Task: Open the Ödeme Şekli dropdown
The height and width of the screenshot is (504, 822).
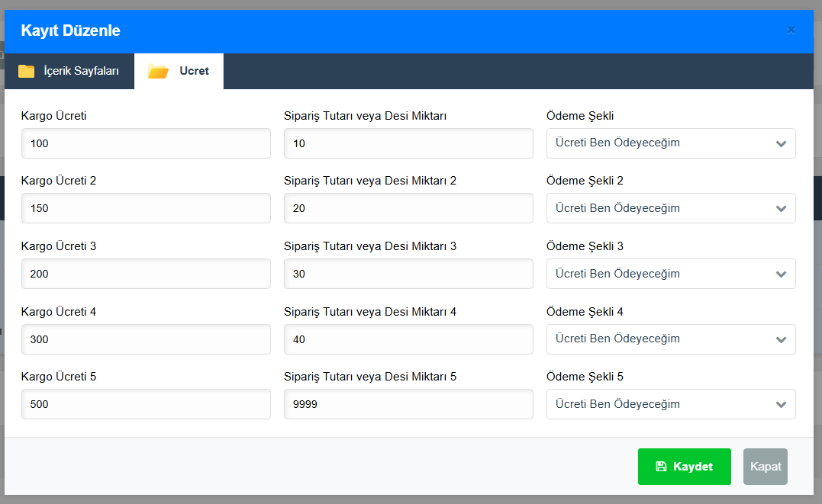Action: (x=670, y=143)
